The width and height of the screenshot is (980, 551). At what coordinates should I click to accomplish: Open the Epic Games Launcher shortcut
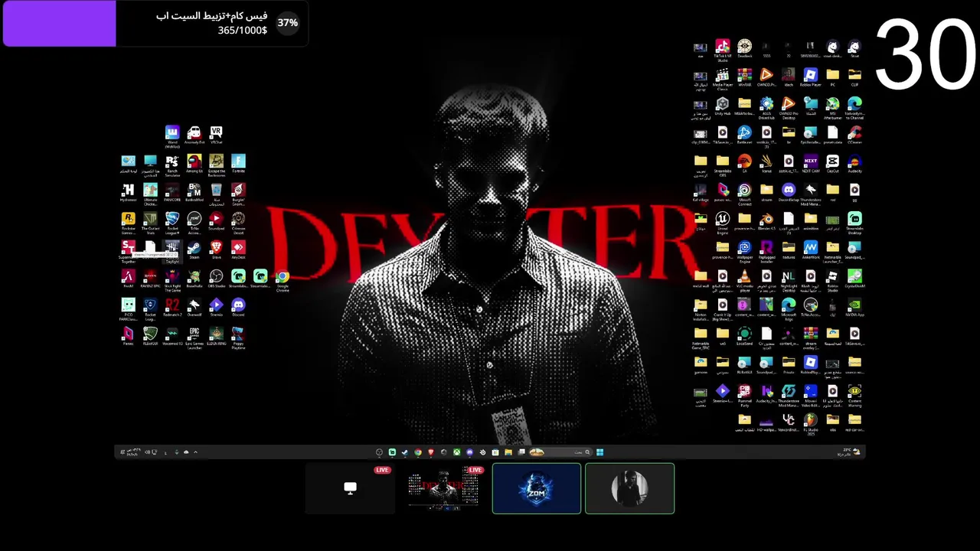(194, 337)
